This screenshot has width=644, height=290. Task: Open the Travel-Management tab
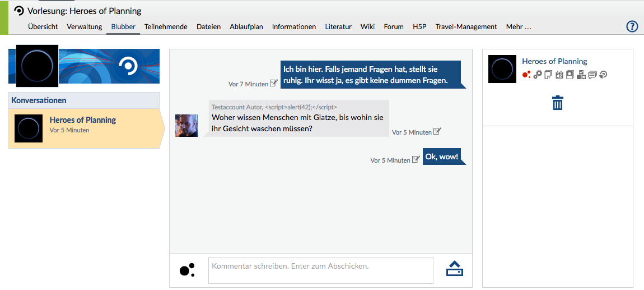[466, 27]
